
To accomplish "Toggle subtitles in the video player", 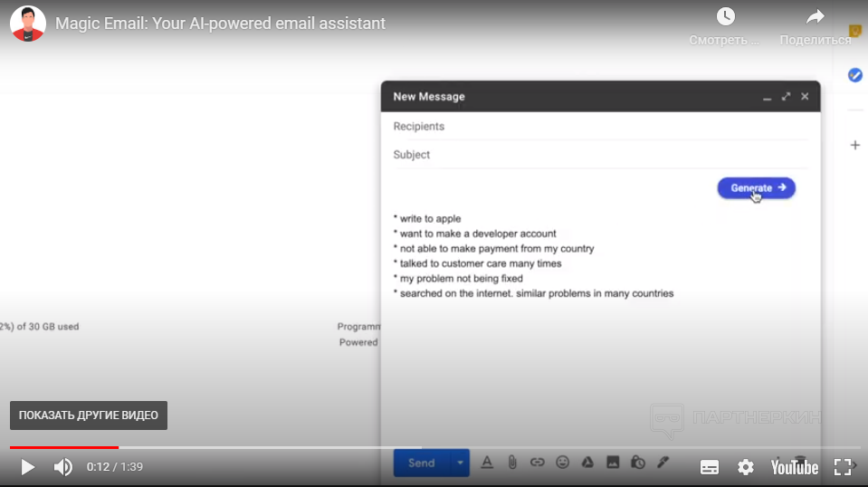I will point(709,467).
